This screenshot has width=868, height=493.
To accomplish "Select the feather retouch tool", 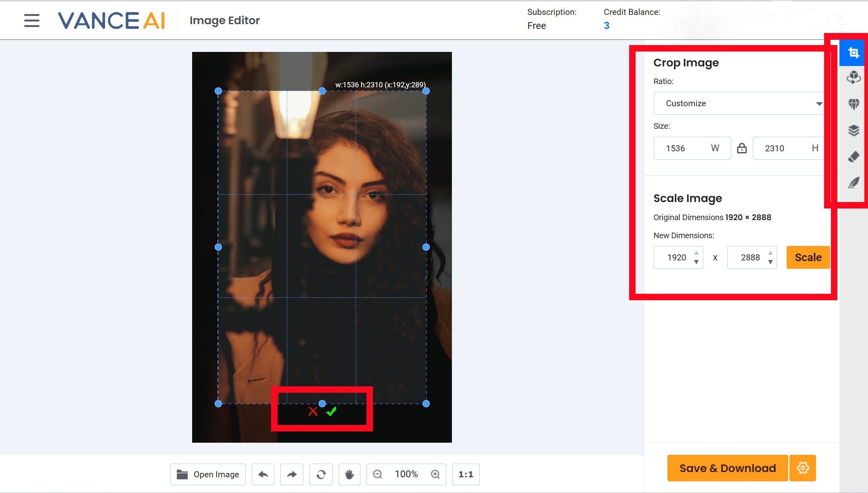I will click(x=853, y=182).
